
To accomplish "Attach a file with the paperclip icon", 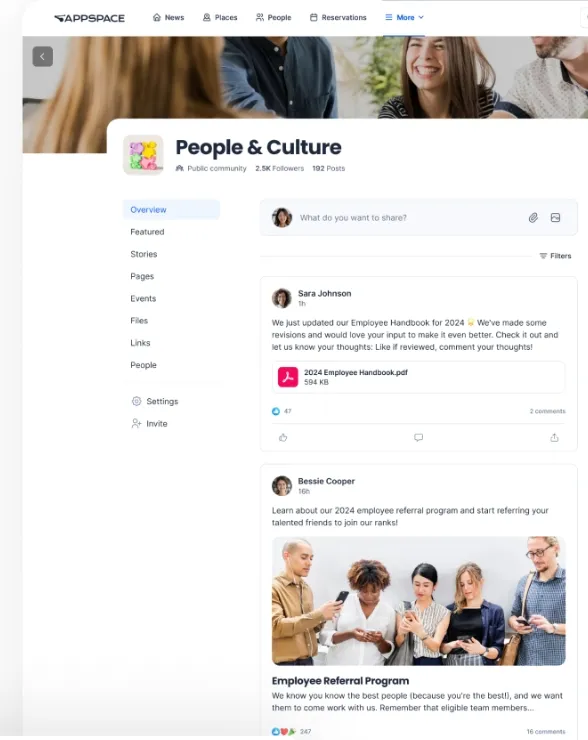I will click(x=533, y=218).
